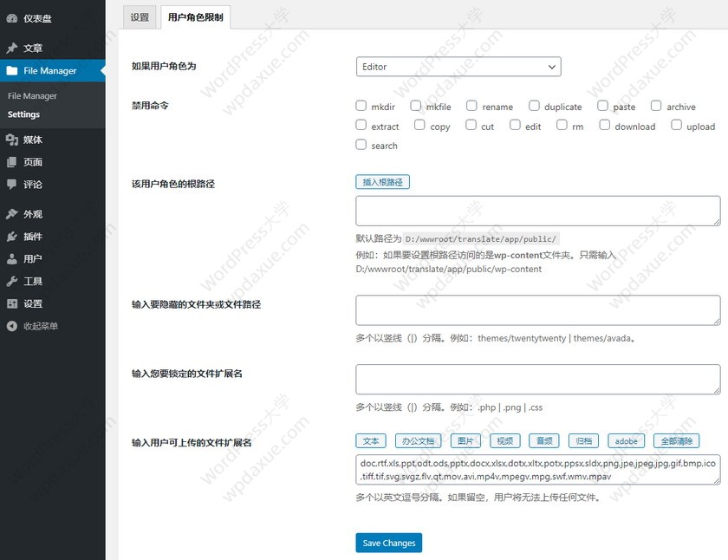
Task: Focus the root path textarea
Action: [538, 211]
